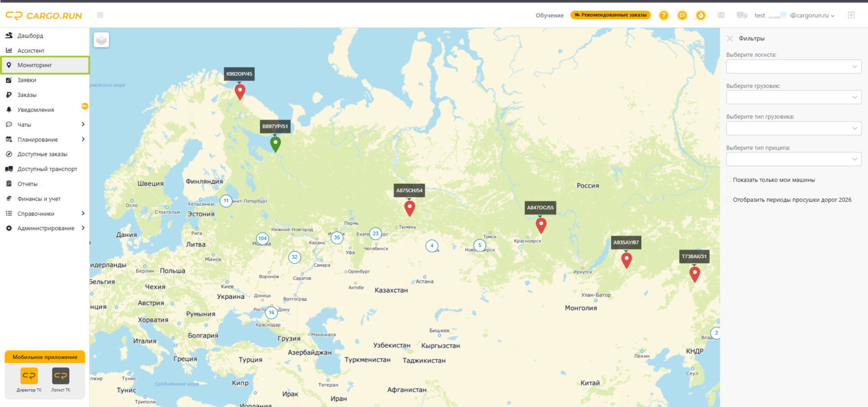Close the Фильтры panel with X icon
The width and height of the screenshot is (868, 407).
click(x=730, y=38)
